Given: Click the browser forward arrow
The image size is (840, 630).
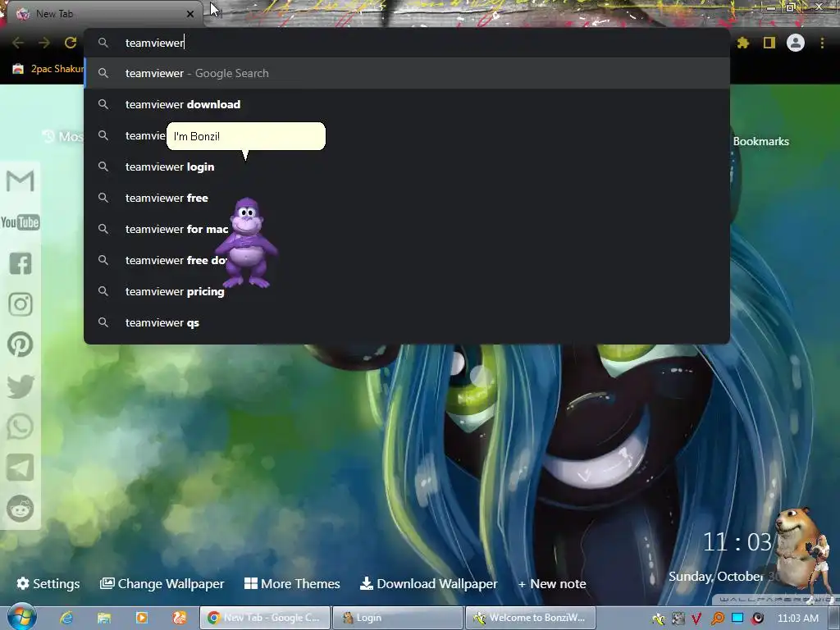Looking at the screenshot, I should point(44,43).
